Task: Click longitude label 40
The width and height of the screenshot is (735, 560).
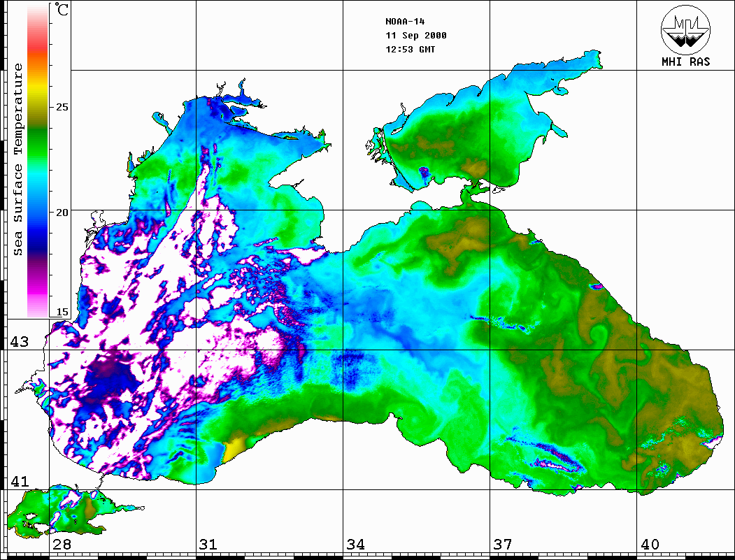Action: click(x=650, y=544)
